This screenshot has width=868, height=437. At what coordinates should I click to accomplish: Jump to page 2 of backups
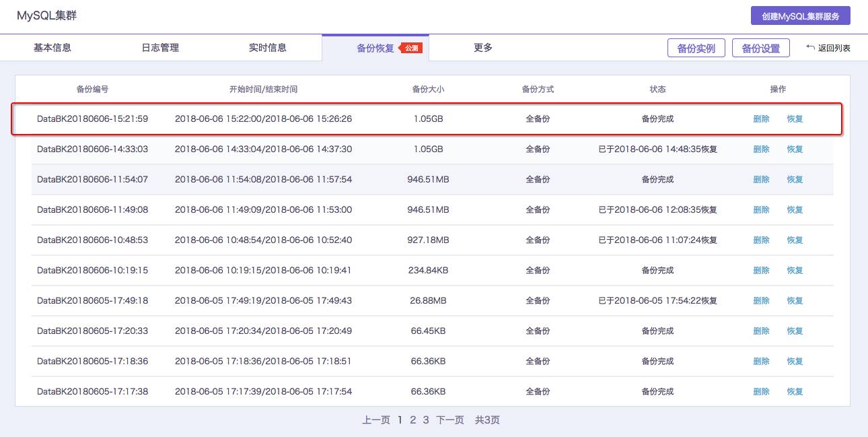click(413, 420)
